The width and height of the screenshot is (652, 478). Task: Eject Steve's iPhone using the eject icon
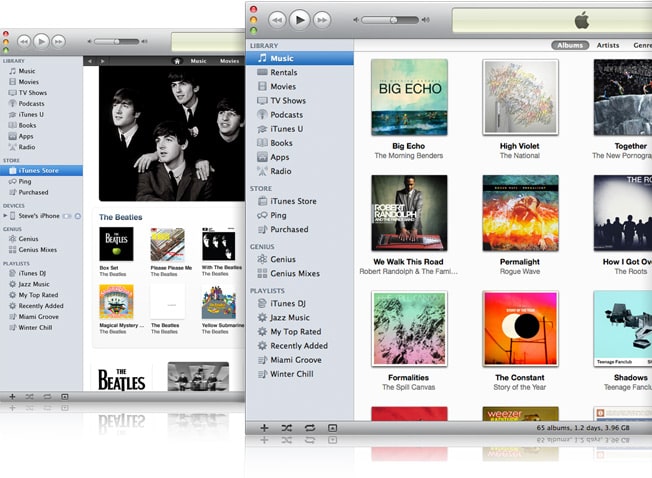pos(78,215)
